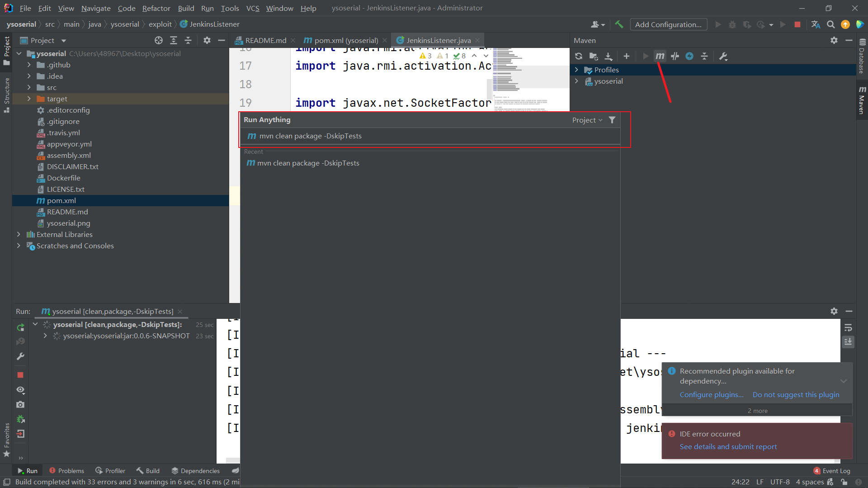This screenshot has width=868, height=488.
Task: Rerun the ysoserial Maven build
Action: [20, 327]
